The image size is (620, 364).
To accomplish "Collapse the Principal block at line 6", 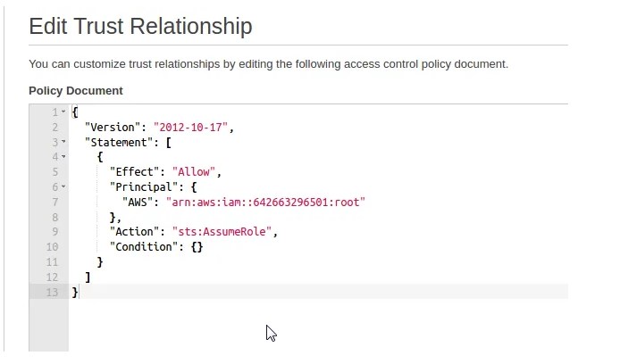I will click(63, 187).
